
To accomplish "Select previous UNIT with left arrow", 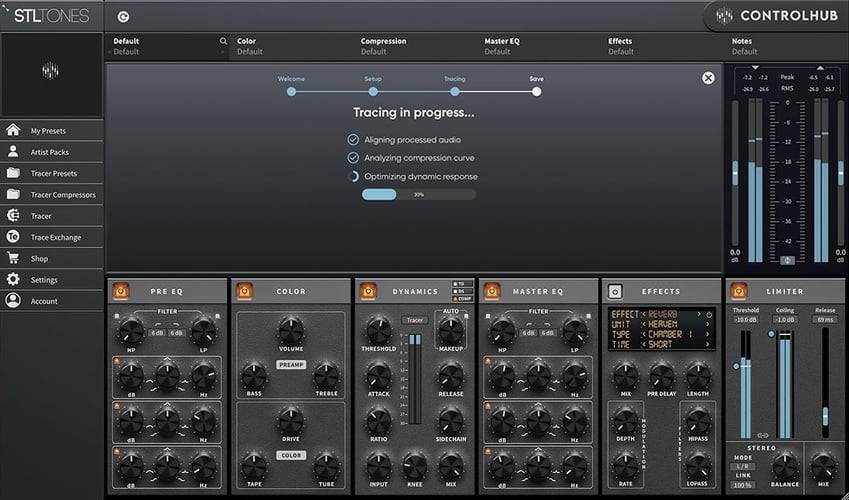I will tap(644, 324).
